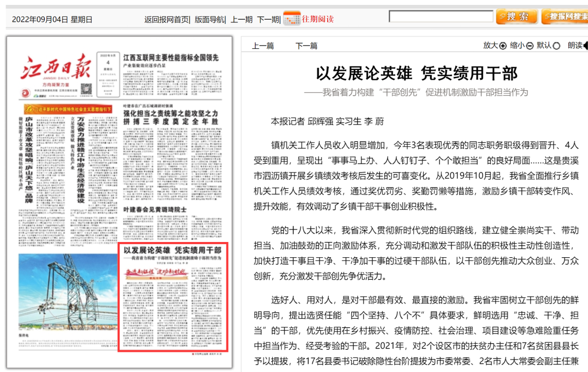
Task: Click the paragraph beginning 党的十八大以来
Action: [416, 253]
